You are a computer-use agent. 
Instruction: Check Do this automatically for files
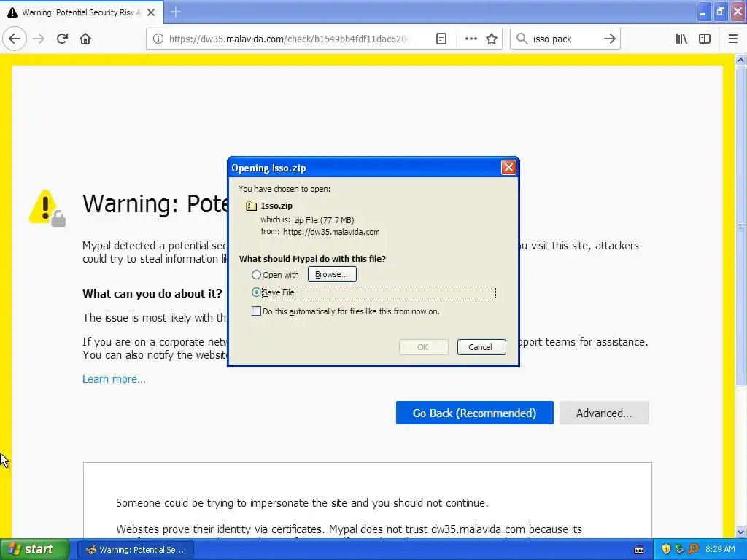(x=256, y=311)
